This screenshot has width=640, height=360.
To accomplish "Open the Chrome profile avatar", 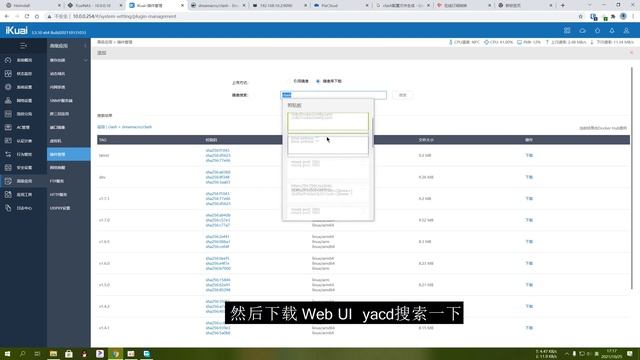I will [x=623, y=16].
